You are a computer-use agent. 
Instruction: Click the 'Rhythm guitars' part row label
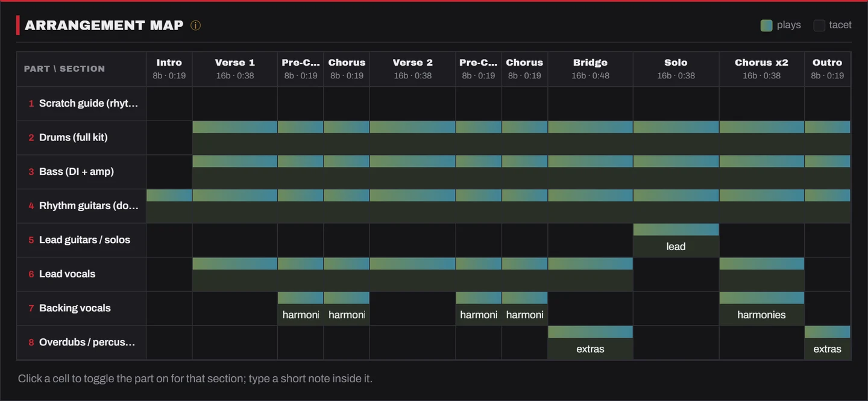pos(81,206)
